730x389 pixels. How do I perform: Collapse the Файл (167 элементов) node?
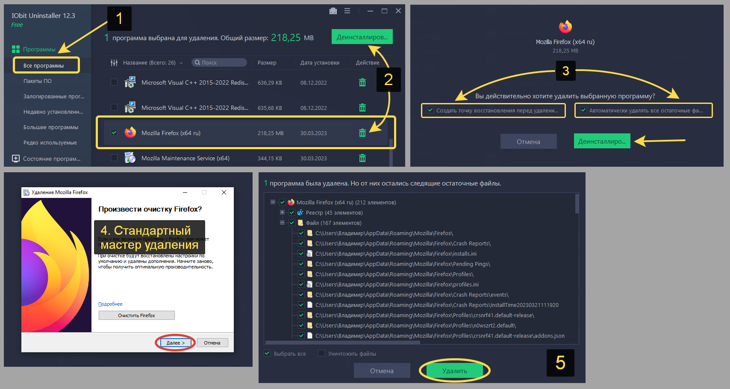[282, 223]
